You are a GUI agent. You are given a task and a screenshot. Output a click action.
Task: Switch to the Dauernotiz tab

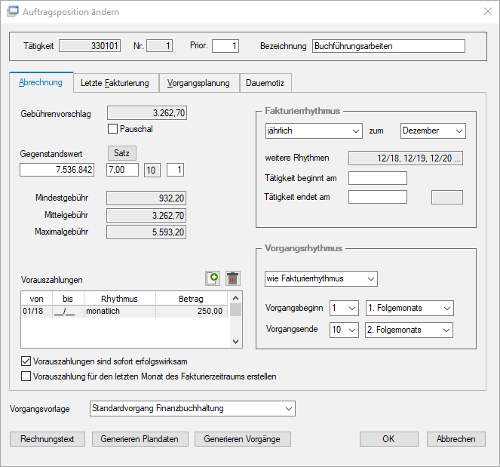pos(265,83)
